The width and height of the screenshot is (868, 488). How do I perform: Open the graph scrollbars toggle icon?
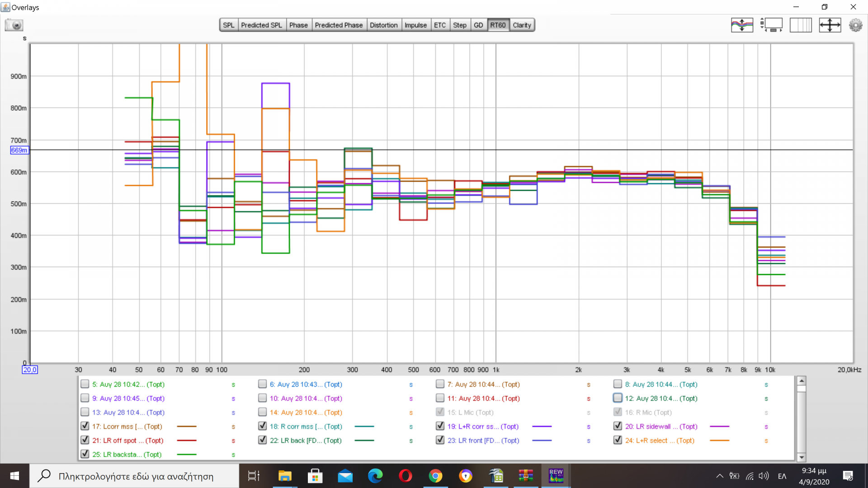tap(771, 25)
